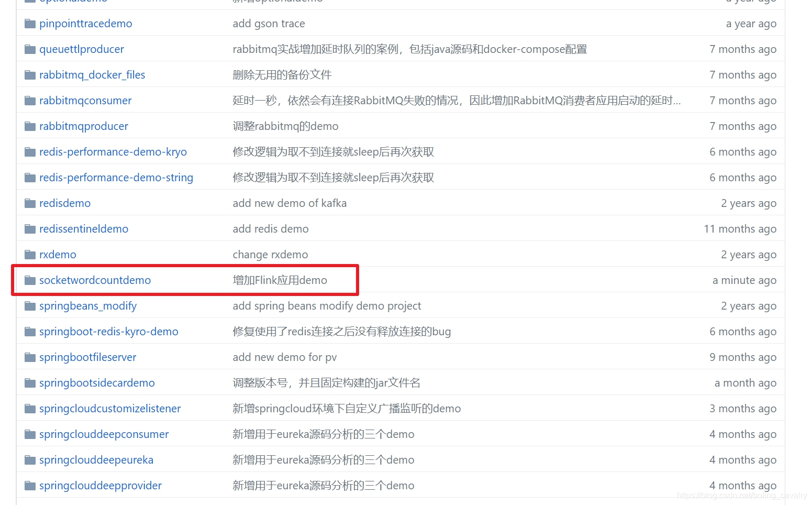Click folder icon beside springclouddeepeureka
Viewport: 812px width, 505px height.
coord(30,460)
